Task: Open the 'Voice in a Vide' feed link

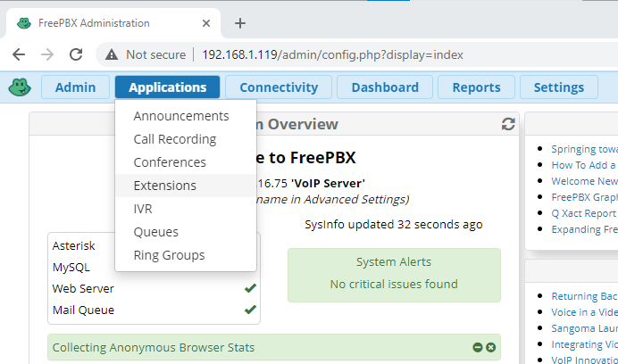Action: [x=584, y=312]
